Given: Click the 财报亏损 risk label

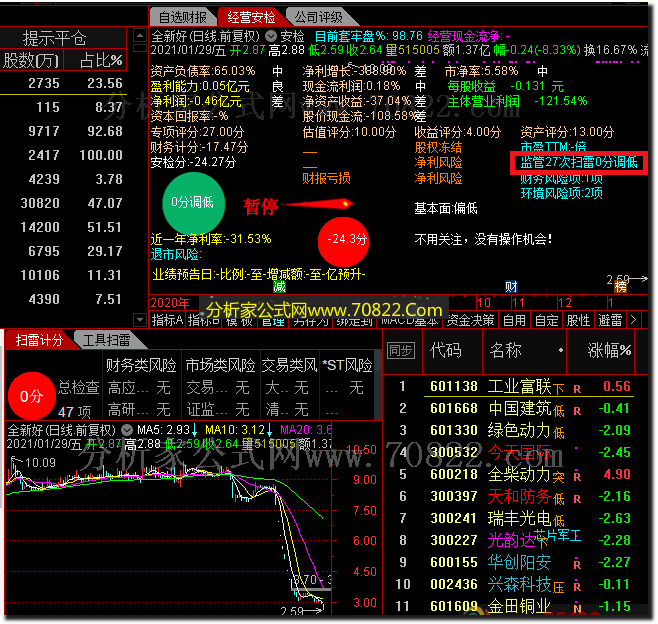Looking at the screenshot, I should (326, 178).
